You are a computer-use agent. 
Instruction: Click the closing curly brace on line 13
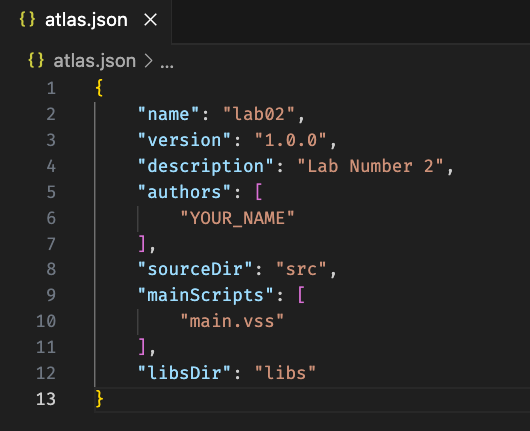pos(99,399)
